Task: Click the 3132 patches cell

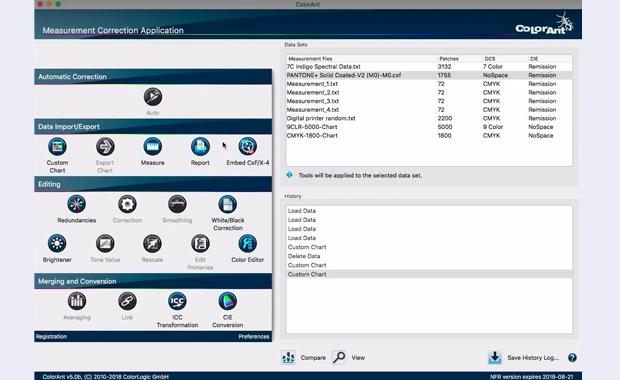Action: 444,67
